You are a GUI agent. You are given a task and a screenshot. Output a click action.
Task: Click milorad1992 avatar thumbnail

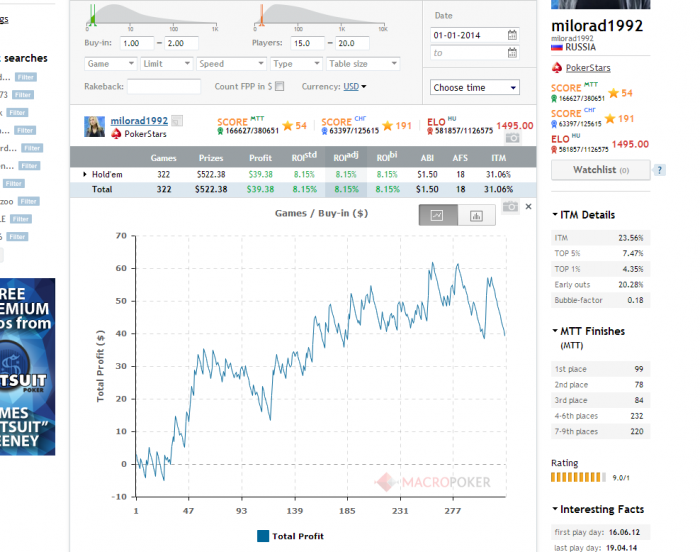click(x=94, y=126)
